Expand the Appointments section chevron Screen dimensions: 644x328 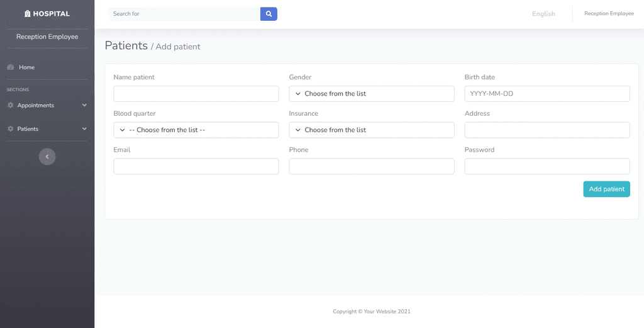click(x=84, y=105)
